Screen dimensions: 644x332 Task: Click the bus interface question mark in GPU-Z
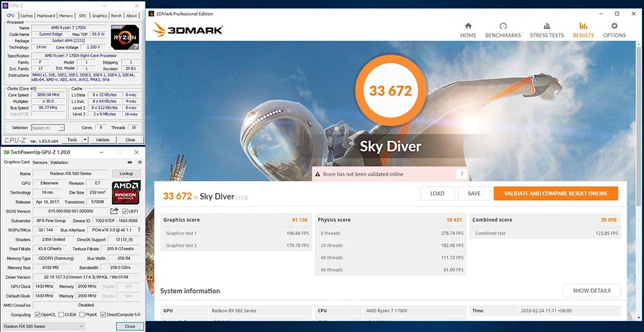pos(139,230)
